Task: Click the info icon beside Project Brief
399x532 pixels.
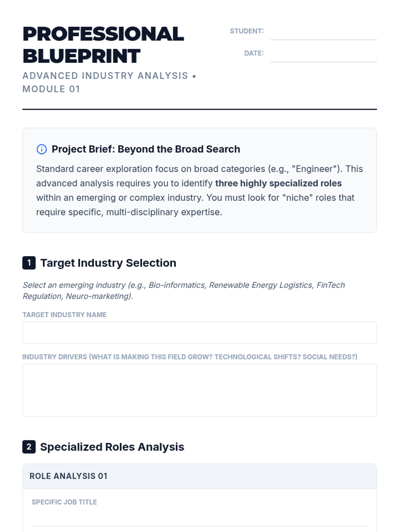Action: pyautogui.click(x=42, y=149)
